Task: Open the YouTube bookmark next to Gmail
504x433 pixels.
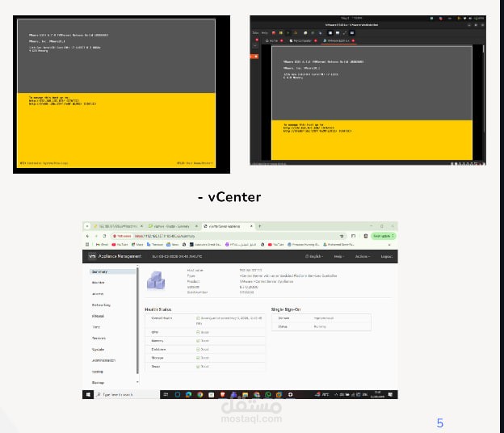Action: [x=120, y=245]
